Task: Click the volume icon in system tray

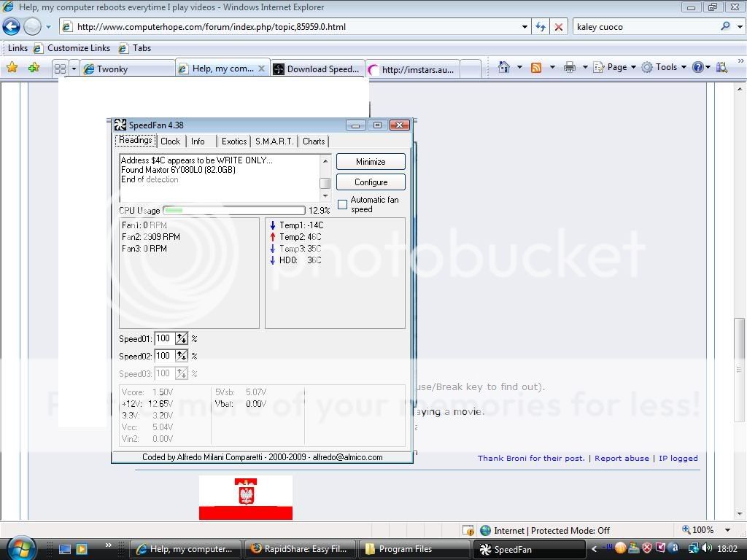Action: [x=708, y=549]
